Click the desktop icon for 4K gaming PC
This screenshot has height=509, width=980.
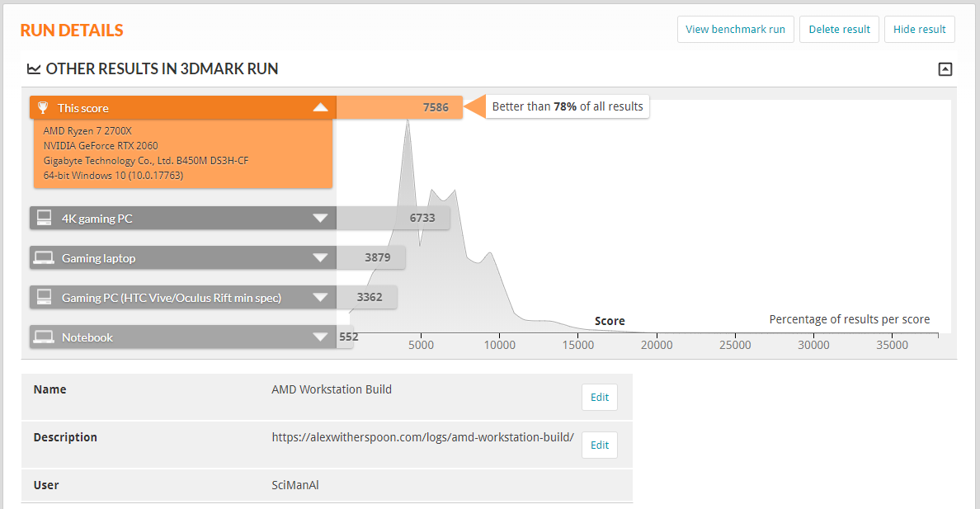click(x=45, y=219)
